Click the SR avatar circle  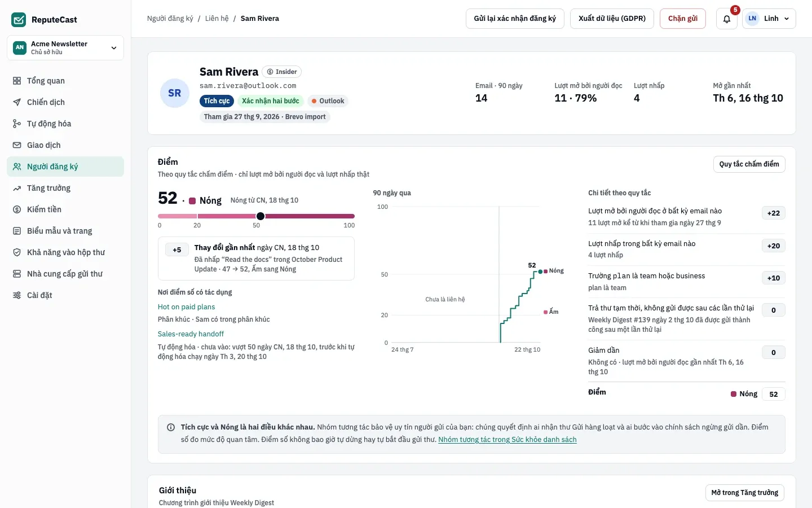point(175,93)
